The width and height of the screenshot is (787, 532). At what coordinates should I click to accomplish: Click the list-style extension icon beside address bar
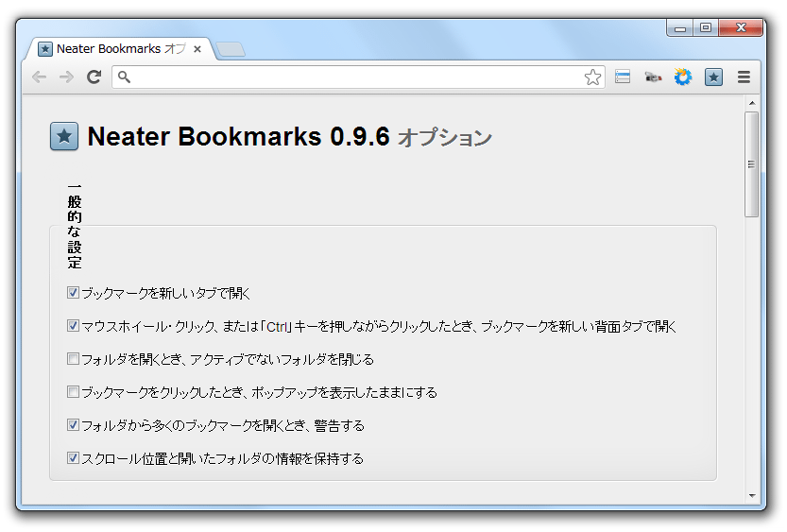(623, 77)
